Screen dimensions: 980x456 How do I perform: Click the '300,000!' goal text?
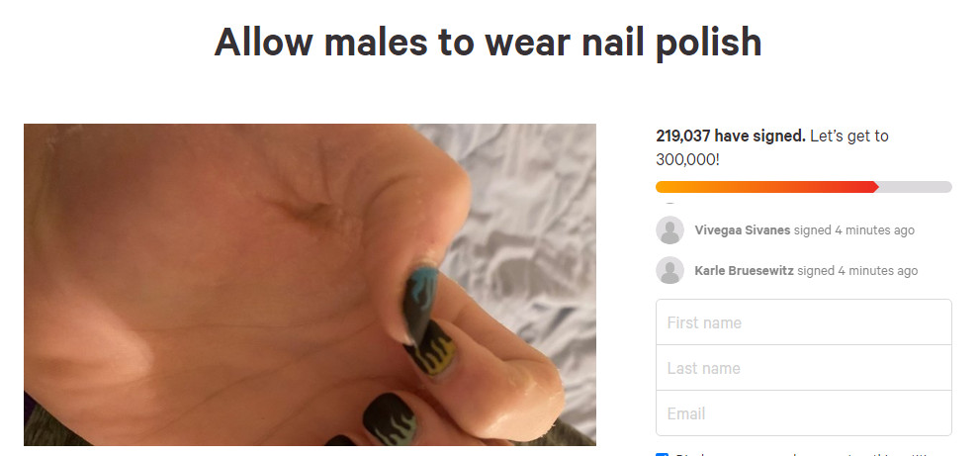click(x=687, y=160)
